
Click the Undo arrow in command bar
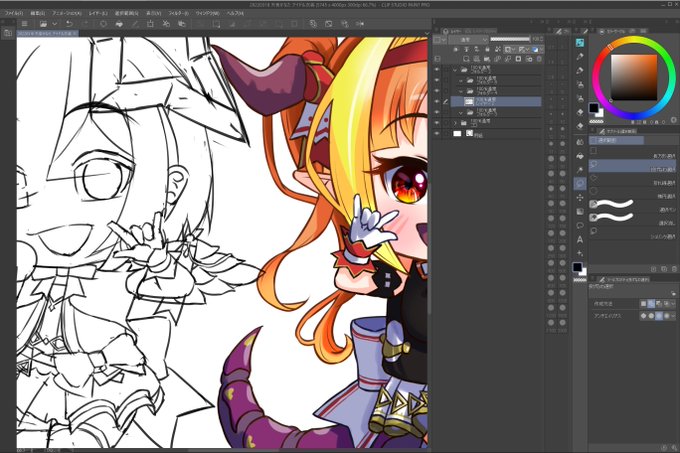click(69, 24)
